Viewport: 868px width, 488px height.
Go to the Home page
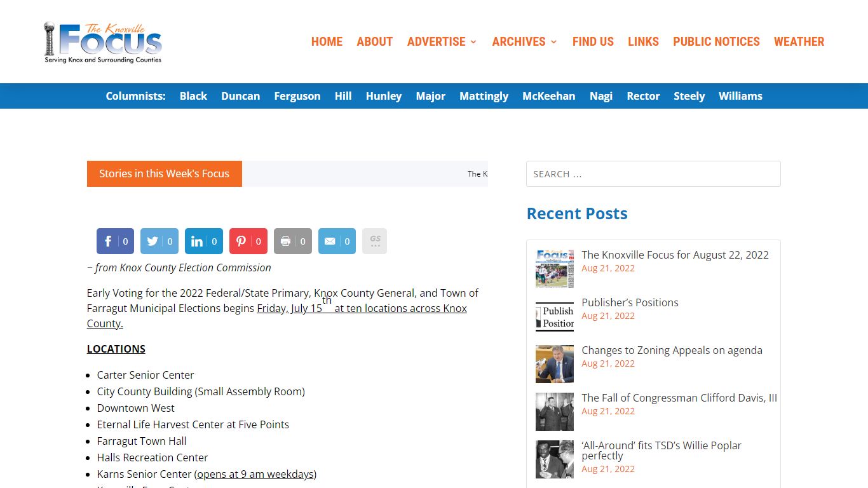(x=327, y=42)
